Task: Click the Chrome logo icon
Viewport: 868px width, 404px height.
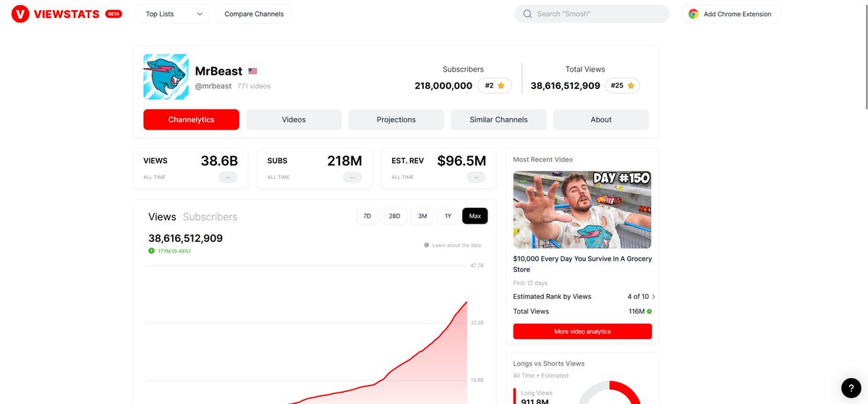Action: (693, 14)
